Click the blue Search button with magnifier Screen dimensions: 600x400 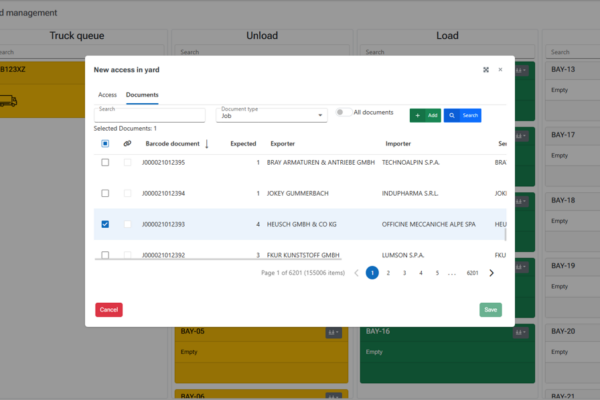coord(462,115)
